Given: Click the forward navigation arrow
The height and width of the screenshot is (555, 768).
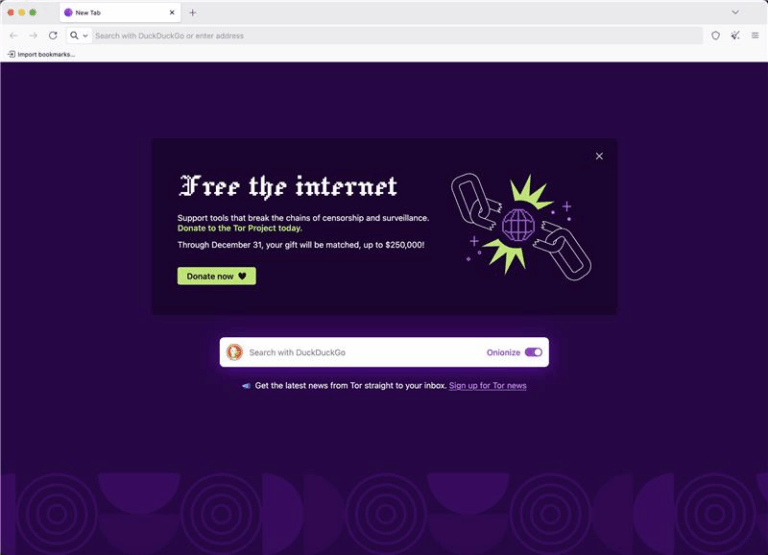Looking at the screenshot, I should click(33, 35).
